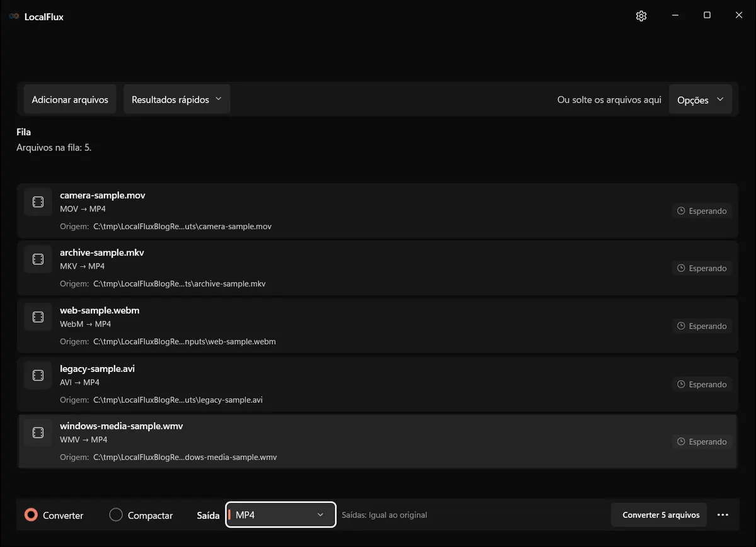Image resolution: width=756 pixels, height=547 pixels.
Task: Select the Converter radio button
Action: click(x=31, y=515)
